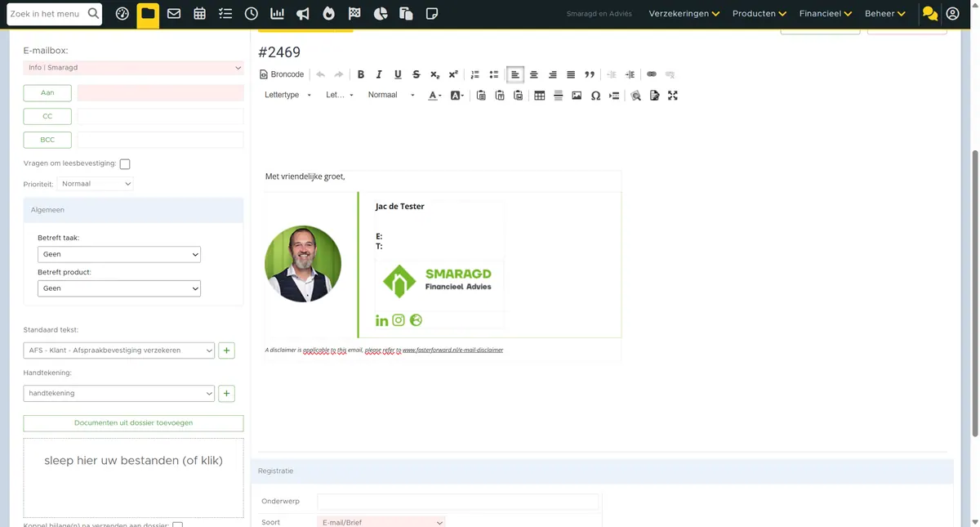Open the Handtekening signature dropdown
The height and width of the screenshot is (527, 980).
pyautogui.click(x=119, y=393)
